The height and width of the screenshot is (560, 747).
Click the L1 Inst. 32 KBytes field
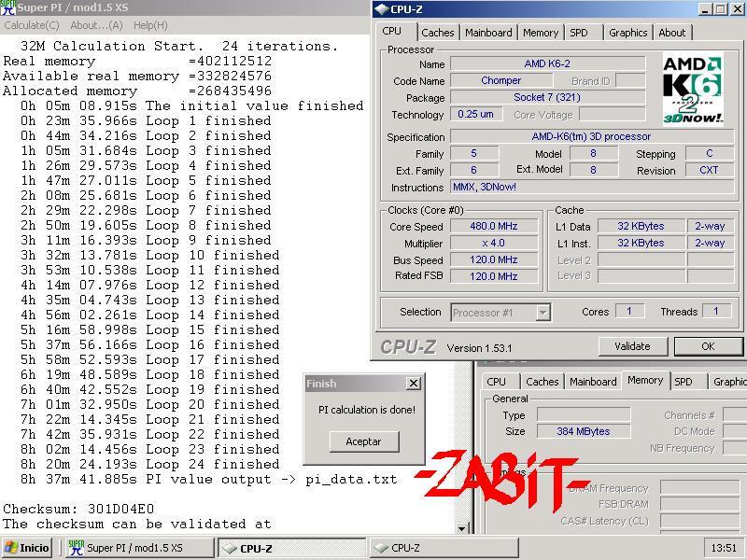pyautogui.click(x=641, y=243)
